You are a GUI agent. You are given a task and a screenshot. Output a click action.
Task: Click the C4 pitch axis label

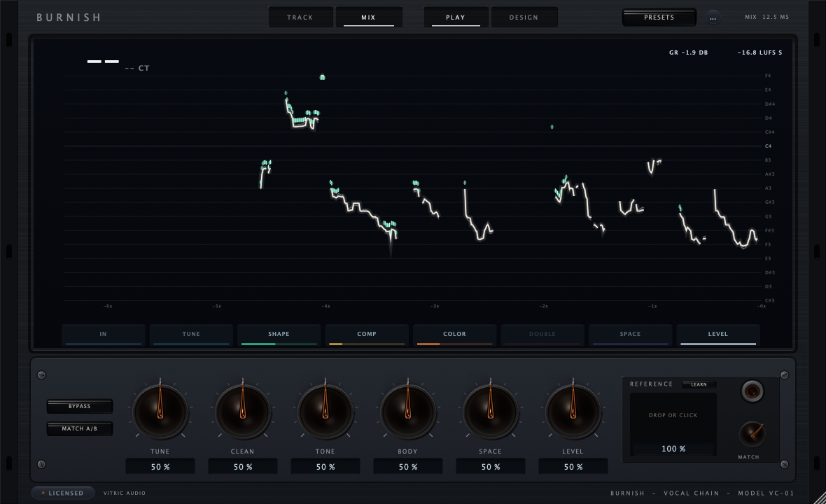pyautogui.click(x=768, y=146)
